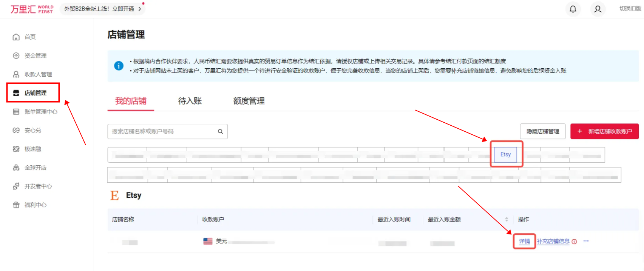This screenshot has width=644, height=271.
Task: Switch to the 待入账 tab
Action: (x=190, y=101)
